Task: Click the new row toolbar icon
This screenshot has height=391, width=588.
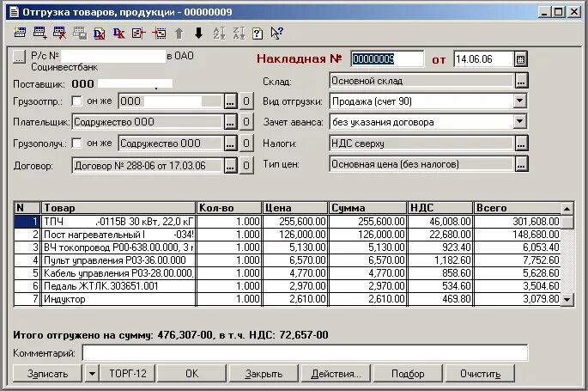Action: [21, 33]
